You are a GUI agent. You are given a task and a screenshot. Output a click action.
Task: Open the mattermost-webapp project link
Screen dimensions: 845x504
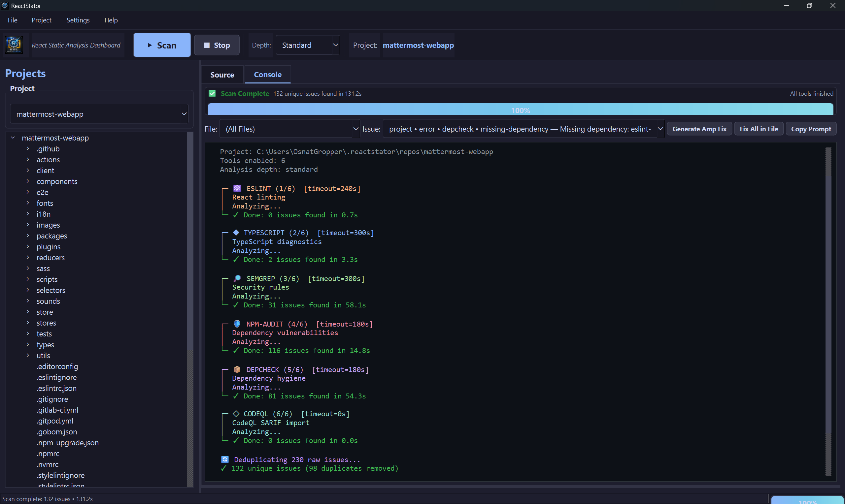tap(418, 45)
